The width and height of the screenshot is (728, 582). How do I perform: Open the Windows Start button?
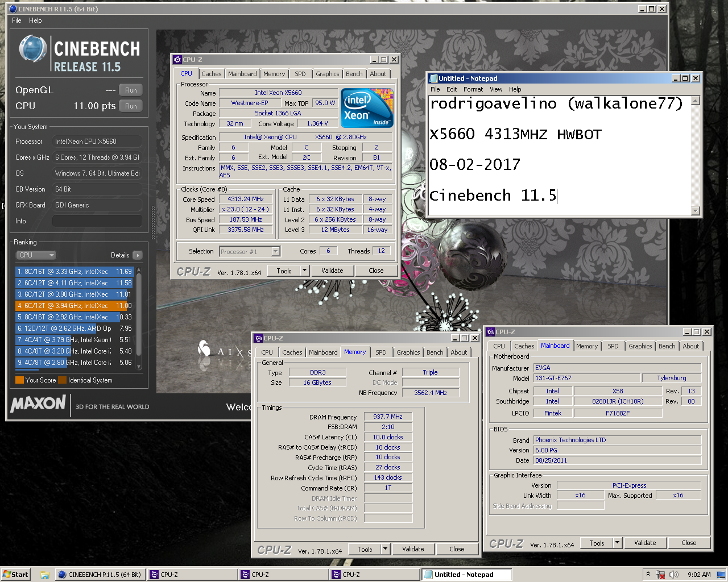15,575
